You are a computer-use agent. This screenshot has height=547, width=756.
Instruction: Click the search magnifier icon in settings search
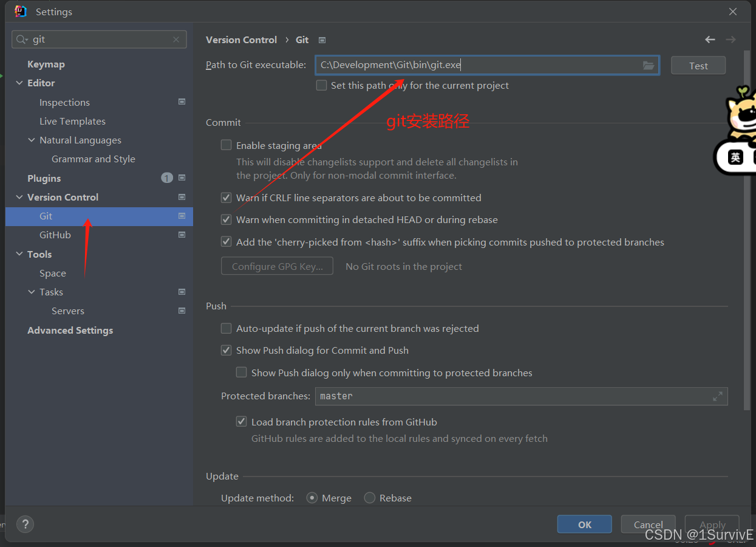pos(21,40)
